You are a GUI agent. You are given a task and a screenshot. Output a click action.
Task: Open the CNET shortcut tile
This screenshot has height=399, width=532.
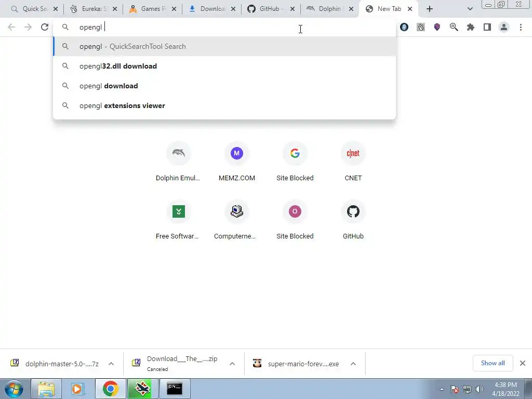pos(353,163)
